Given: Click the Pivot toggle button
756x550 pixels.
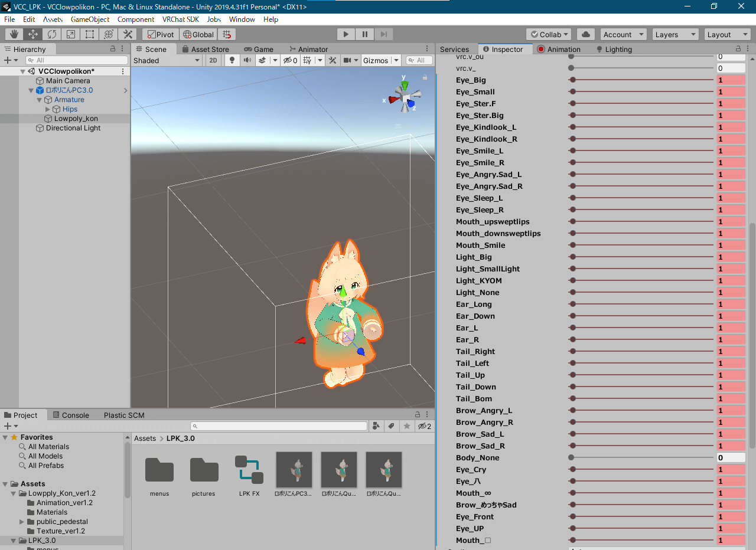Looking at the screenshot, I should tap(161, 35).
